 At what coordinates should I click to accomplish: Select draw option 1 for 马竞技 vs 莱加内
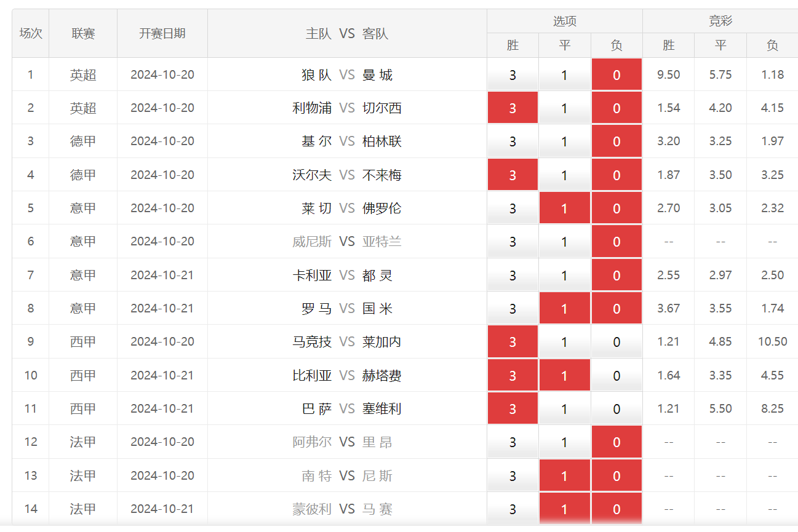564,342
